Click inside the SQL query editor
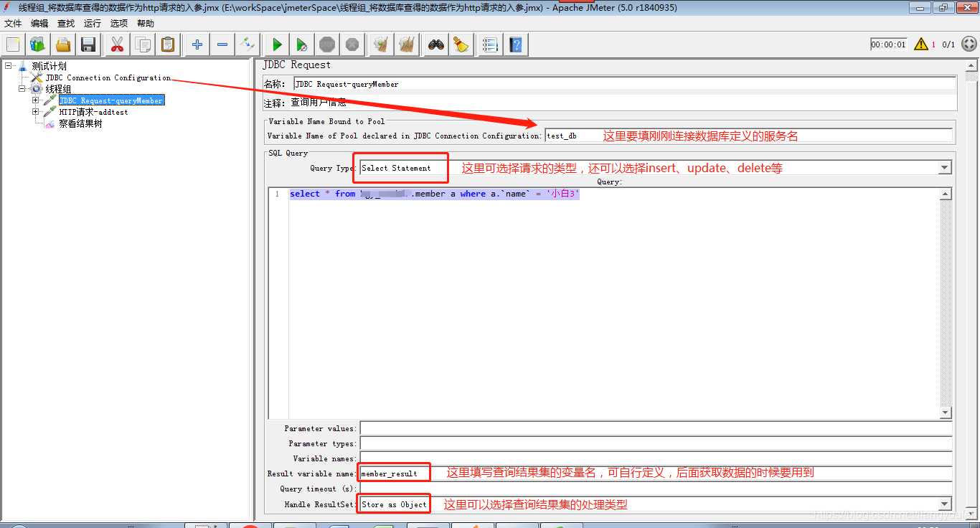Screen dimensions: 980x528 [614, 303]
